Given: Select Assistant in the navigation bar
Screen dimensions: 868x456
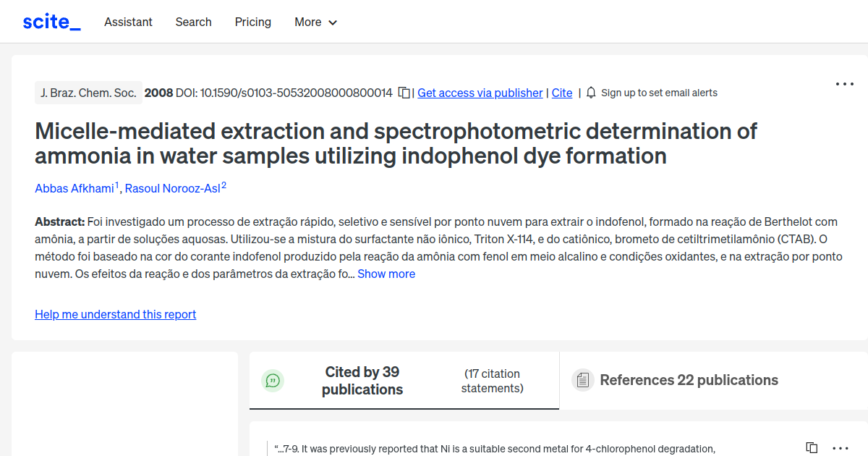Looking at the screenshot, I should [128, 22].
